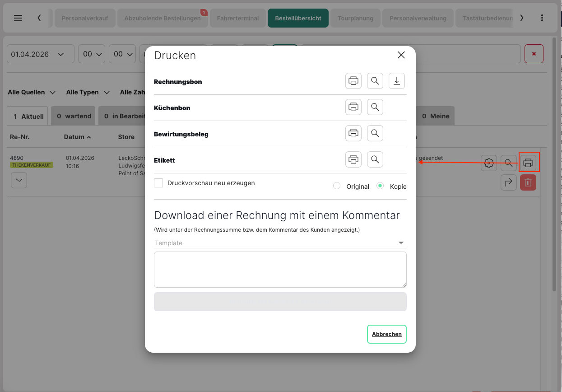This screenshot has height=392, width=562.
Task: Preview the Rechnungsbon with magnifier icon
Action: tap(375, 81)
